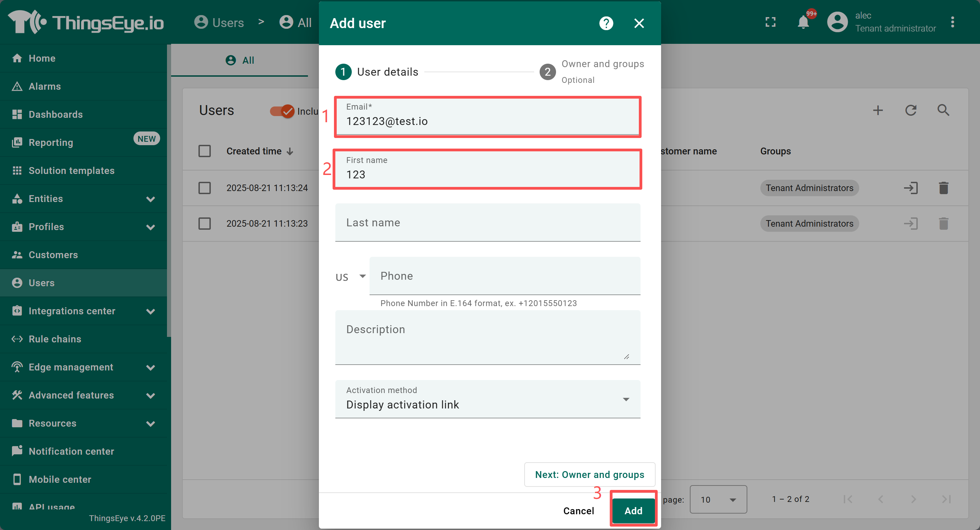Click the help question mark icon
Viewport: 980px width, 530px height.
pyautogui.click(x=606, y=23)
